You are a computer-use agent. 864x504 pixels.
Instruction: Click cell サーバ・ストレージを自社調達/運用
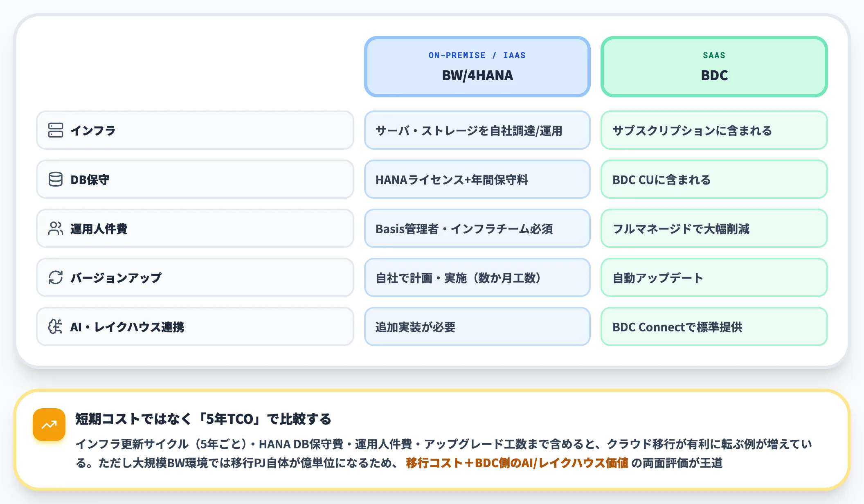[477, 130]
